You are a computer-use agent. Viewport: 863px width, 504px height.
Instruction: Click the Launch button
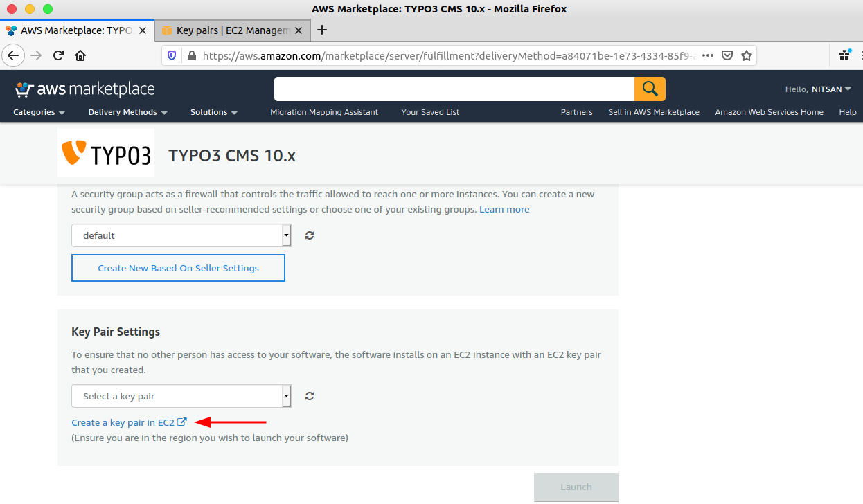pos(576,487)
